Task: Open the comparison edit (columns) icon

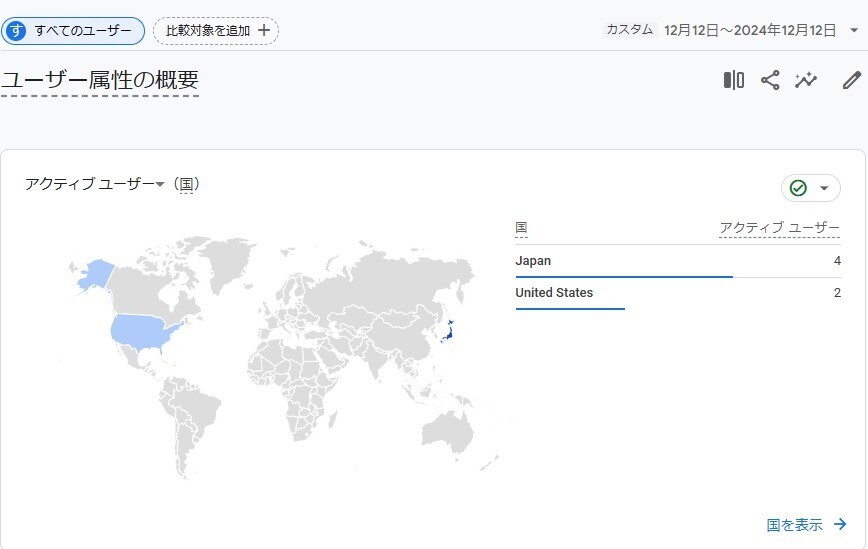Action: coord(733,80)
